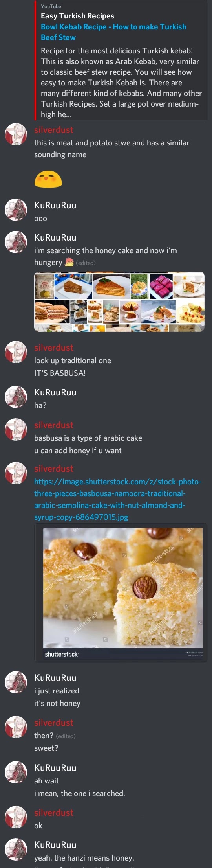The image size is (212, 868).
Task: Click KuRuuRuu's avatar beside the hungery message
Action: point(16,242)
